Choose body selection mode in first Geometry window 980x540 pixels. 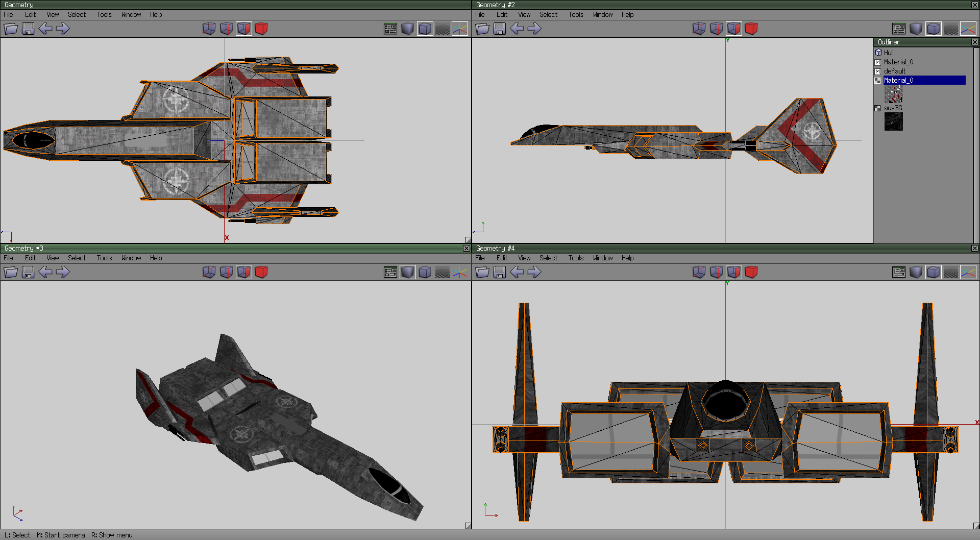pyautogui.click(x=261, y=29)
